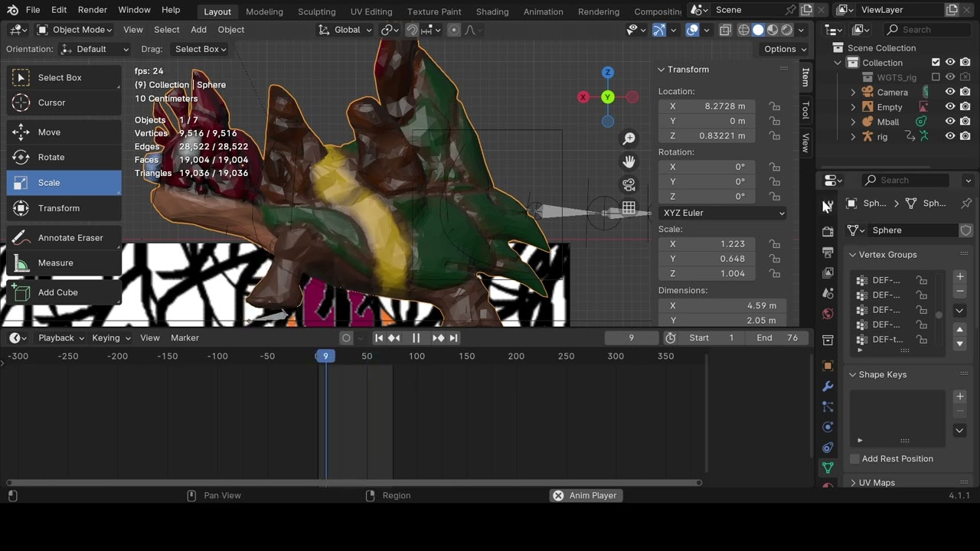Open the Orientation Default dropdown

[x=95, y=49]
